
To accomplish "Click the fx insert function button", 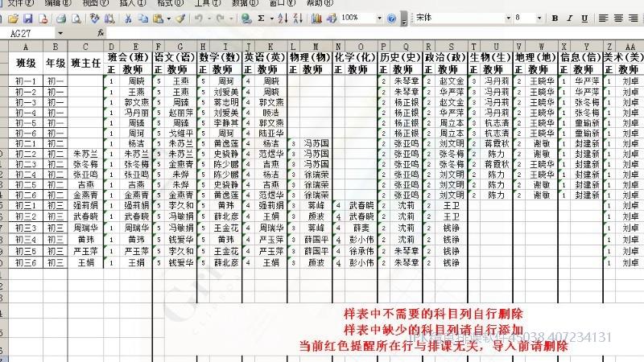I will pyautogui.click(x=100, y=33).
